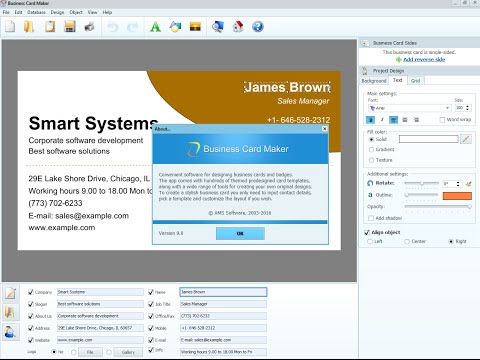Click the logo Gallery button

pos(128,352)
